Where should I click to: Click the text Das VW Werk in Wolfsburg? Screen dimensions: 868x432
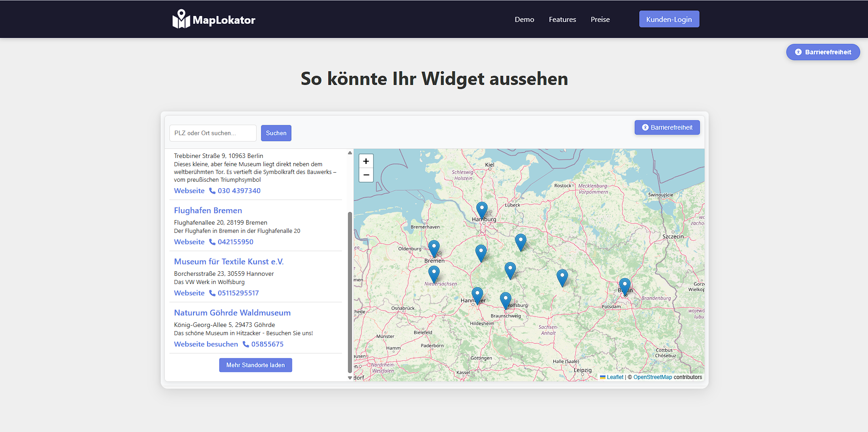click(x=209, y=282)
